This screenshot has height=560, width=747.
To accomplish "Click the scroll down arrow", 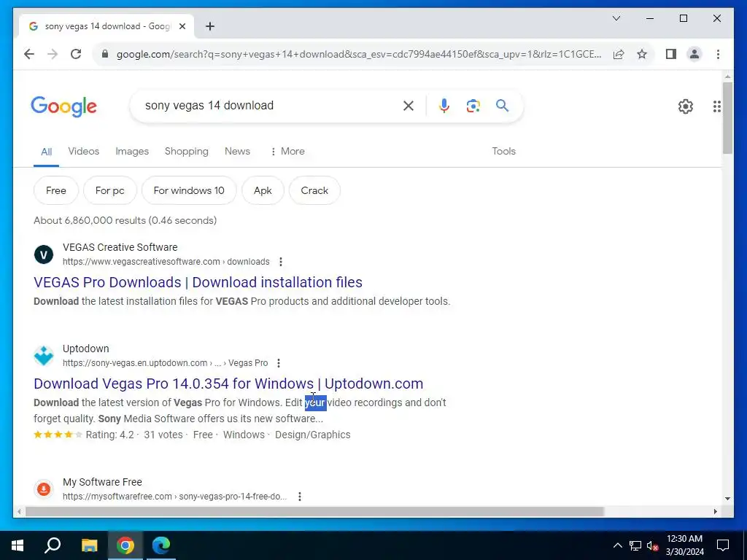I will [x=727, y=499].
